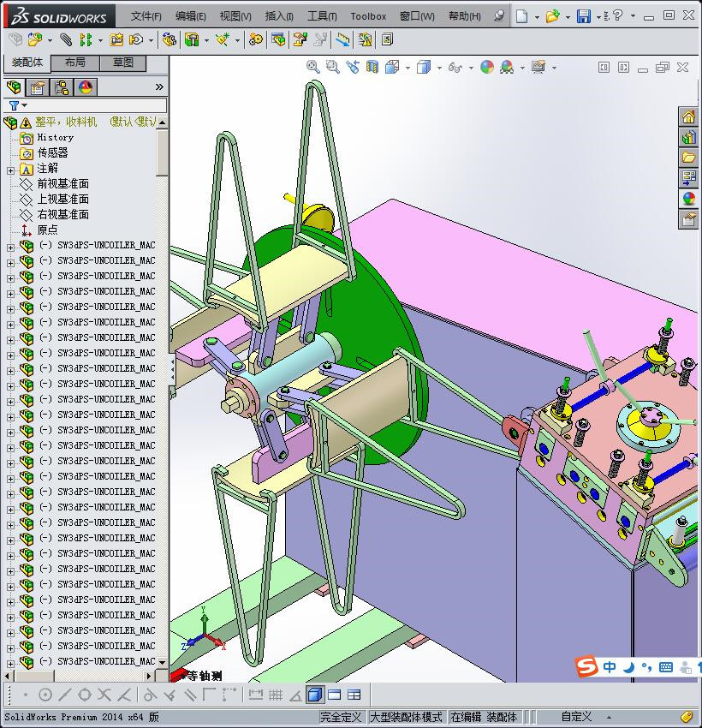Viewport: 702px width, 728px height.
Task: Expand the first SW3dPS-UNCOILER_MAC component
Action: 10,246
